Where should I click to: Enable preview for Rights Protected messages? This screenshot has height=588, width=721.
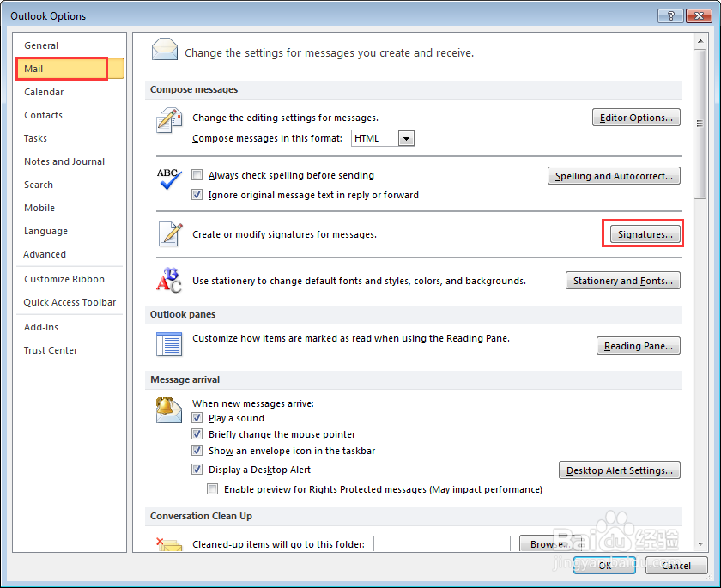point(213,489)
